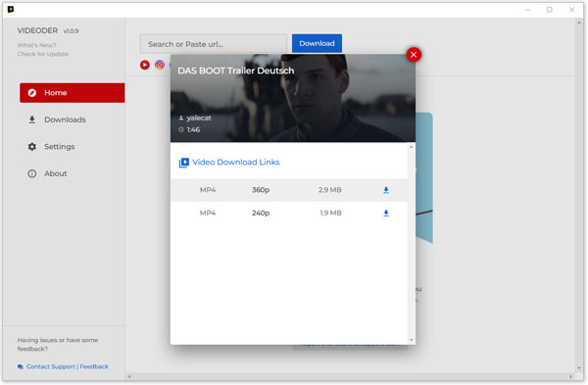The image size is (588, 385).
Task: Click the Video Download Links icon
Action: coord(184,163)
